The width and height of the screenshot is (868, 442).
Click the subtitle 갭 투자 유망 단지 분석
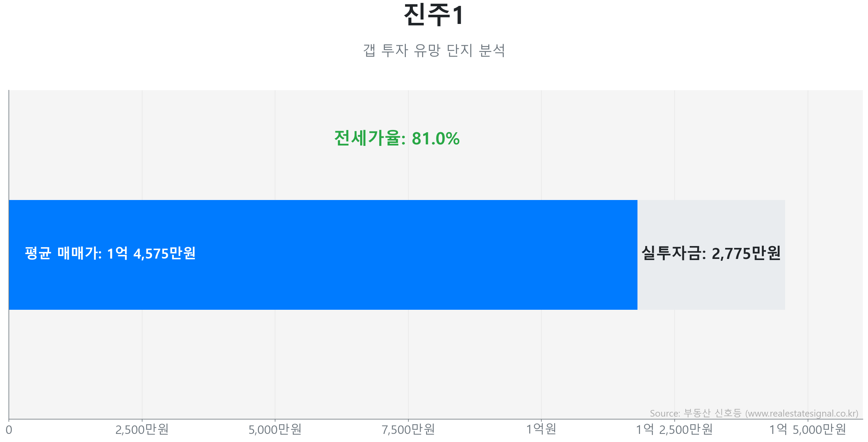(434, 50)
